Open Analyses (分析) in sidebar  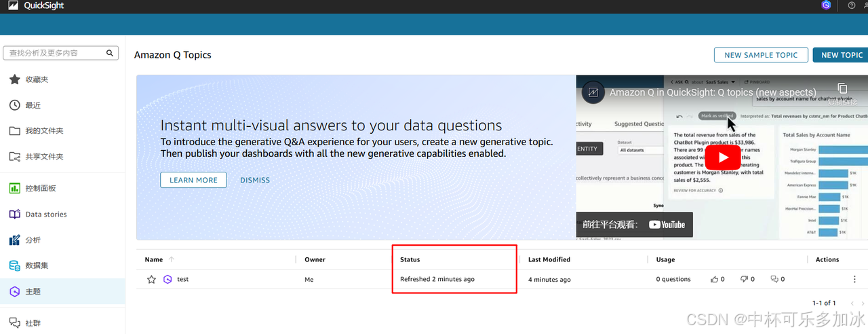[33, 240]
